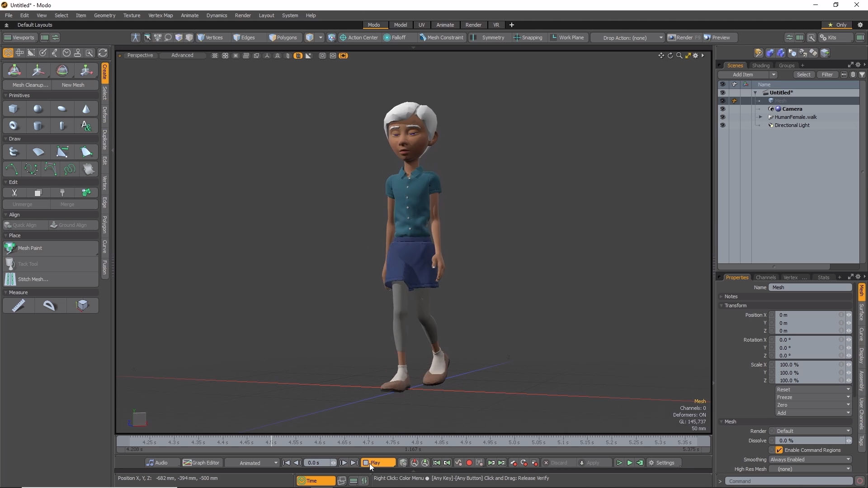Open the Drop Action dropdown
The height and width of the screenshot is (488, 868).
pyautogui.click(x=628, y=38)
